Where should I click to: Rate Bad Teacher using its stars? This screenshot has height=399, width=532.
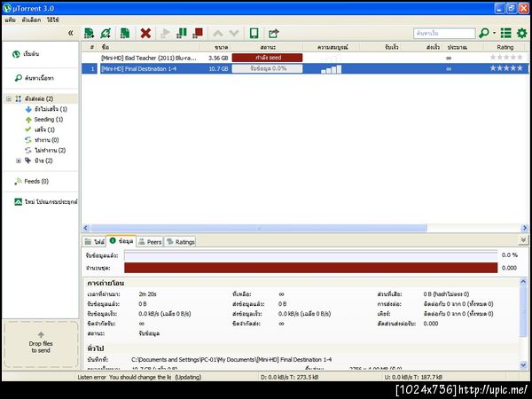pos(506,58)
